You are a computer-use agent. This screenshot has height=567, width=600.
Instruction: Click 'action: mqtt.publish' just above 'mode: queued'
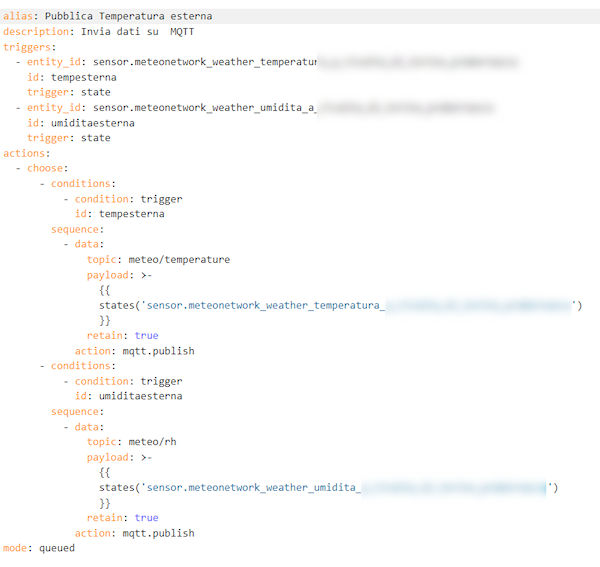tap(134, 533)
